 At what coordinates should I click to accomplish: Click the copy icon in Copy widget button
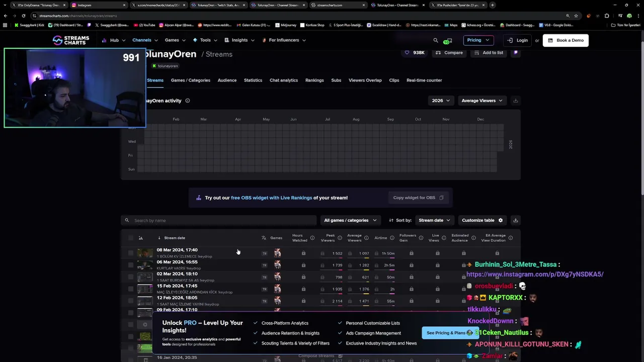point(441,198)
